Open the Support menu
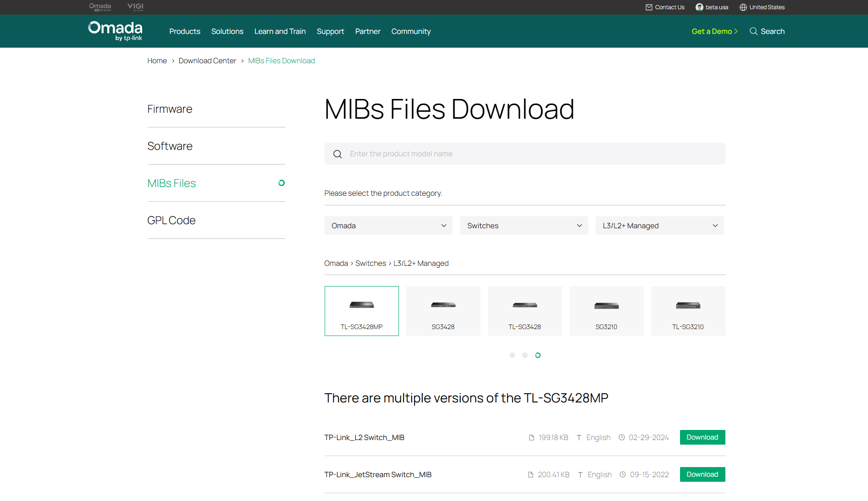 pos(331,31)
